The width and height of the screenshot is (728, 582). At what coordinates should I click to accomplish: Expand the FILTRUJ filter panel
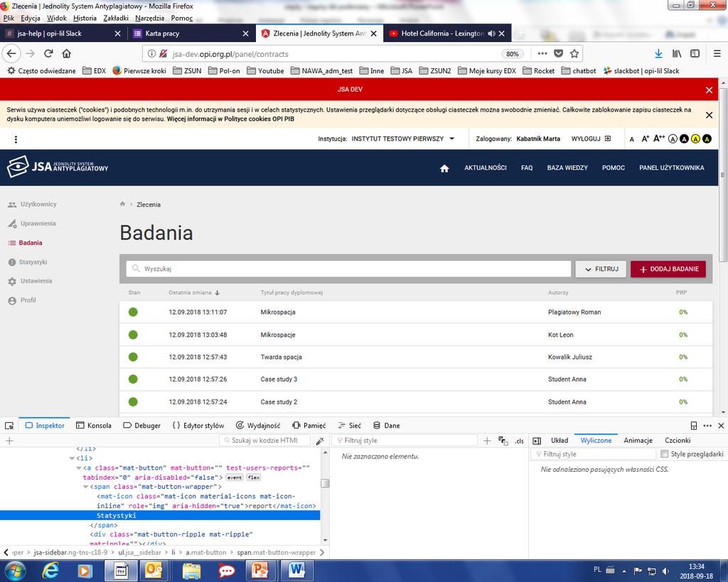coord(601,269)
